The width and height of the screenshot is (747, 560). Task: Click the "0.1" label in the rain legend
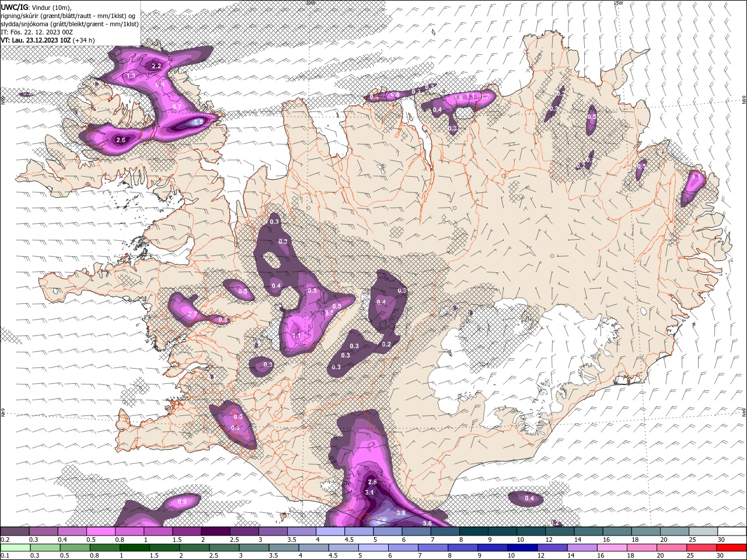(x=5, y=556)
